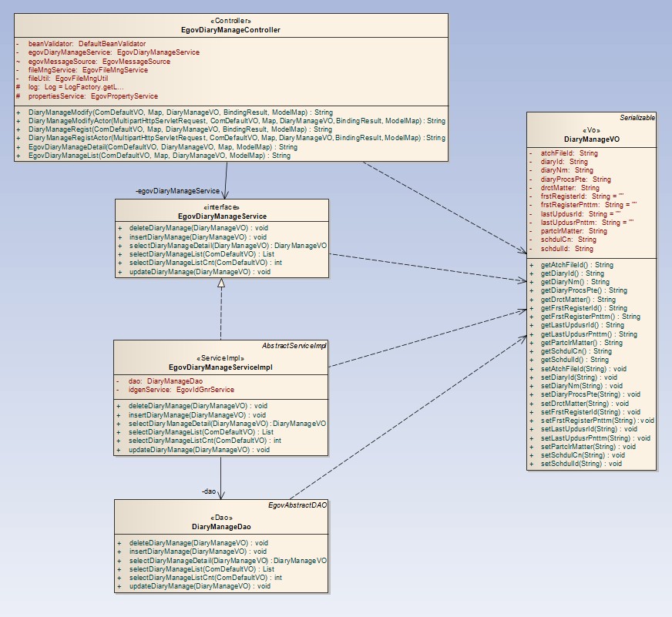The width and height of the screenshot is (672, 617).
Task: Click the Serializable label above DiaryManageVO
Action: [x=638, y=118]
